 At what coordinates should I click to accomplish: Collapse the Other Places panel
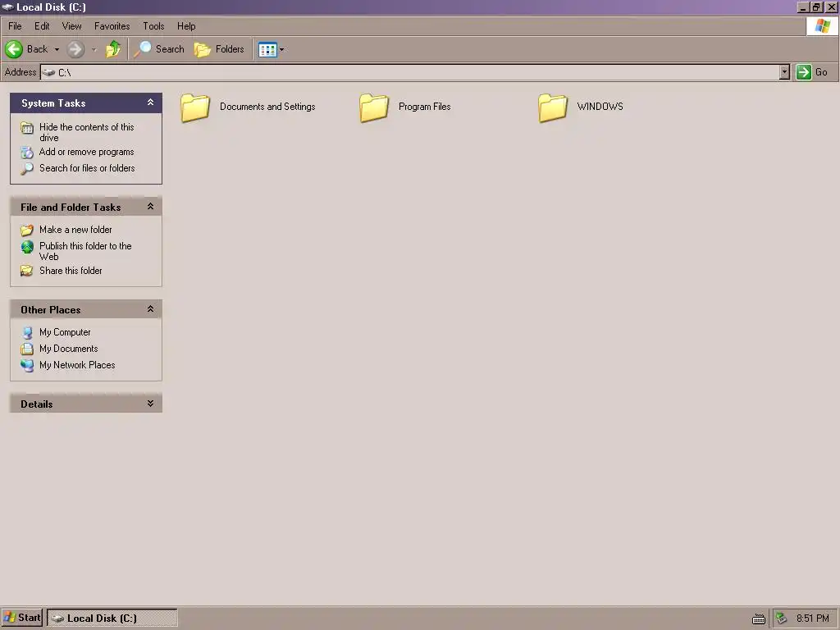pyautogui.click(x=151, y=309)
